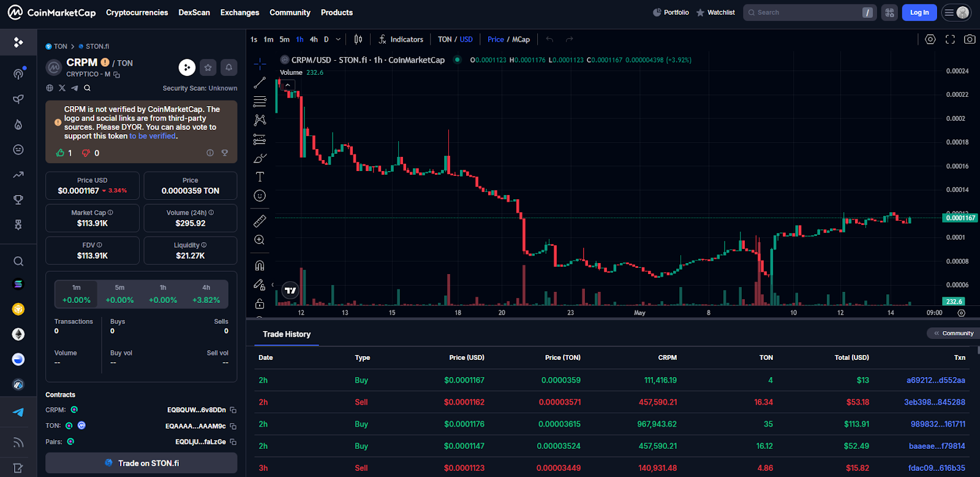Open the token's website globe icon
Image resolution: width=980 pixels, height=477 pixels.
(50, 88)
